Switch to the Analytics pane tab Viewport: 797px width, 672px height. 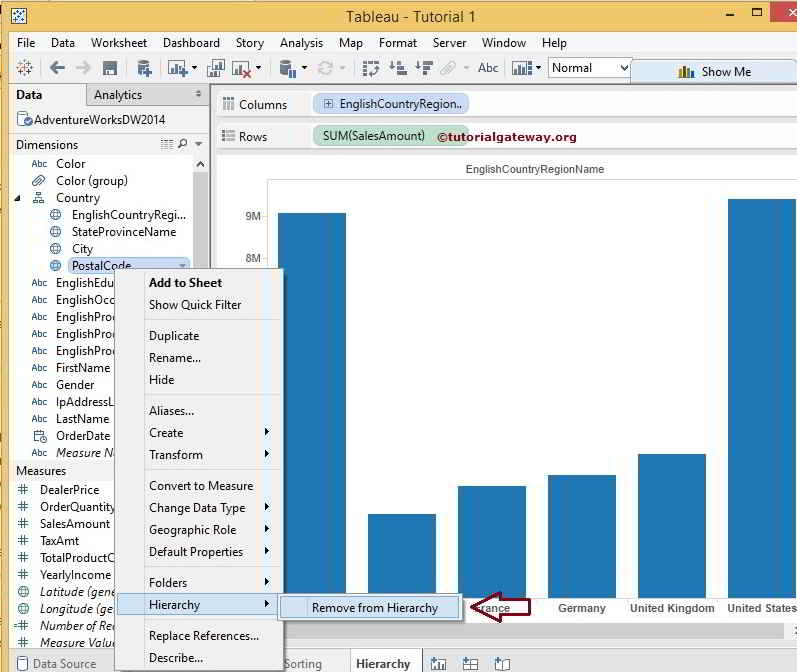click(118, 95)
